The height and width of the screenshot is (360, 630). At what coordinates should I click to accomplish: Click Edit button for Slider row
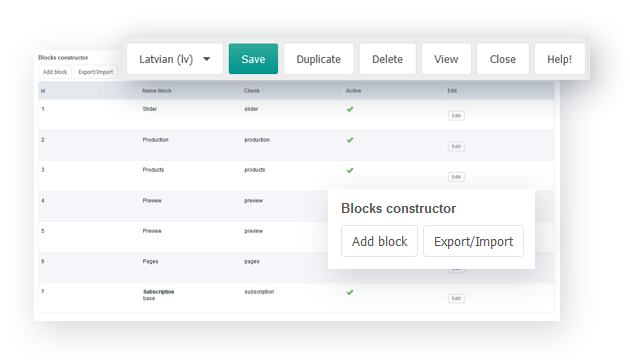click(x=456, y=116)
